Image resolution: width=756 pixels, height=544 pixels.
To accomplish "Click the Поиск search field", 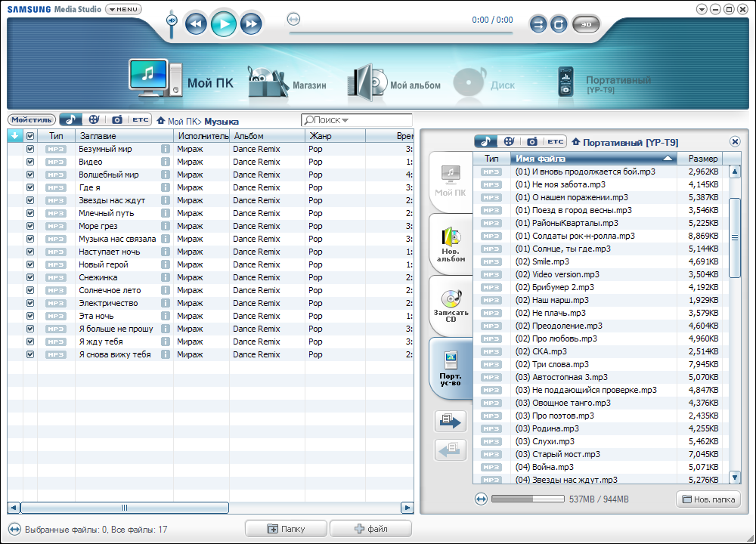I will (357, 120).
